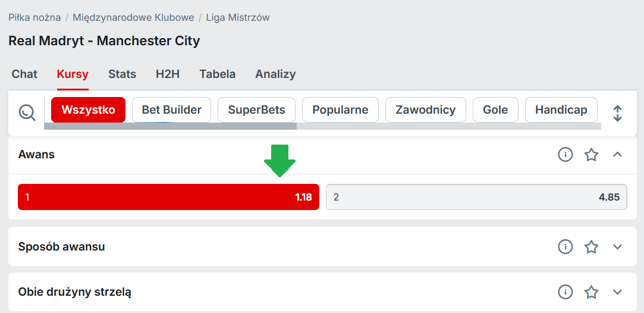The image size is (644, 313).
Task: Click the expand/collapse all arrows icon
Action: click(617, 113)
